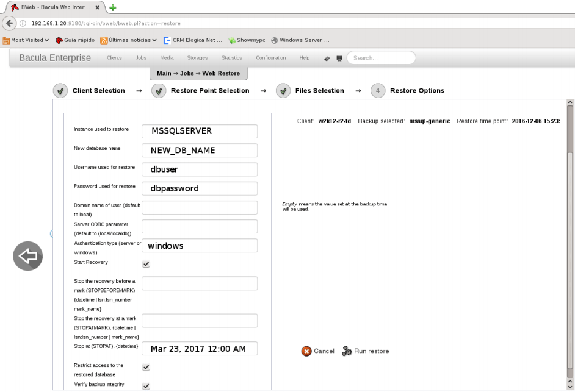The width and height of the screenshot is (575, 392).
Task: Toggle the Verify backup integrity checkbox
Action: point(146,386)
